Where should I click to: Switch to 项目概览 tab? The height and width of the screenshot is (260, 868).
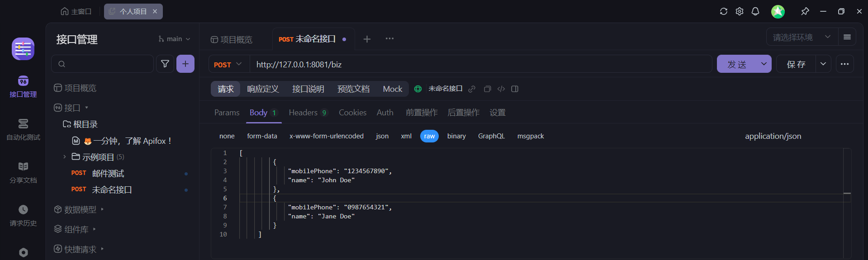[x=232, y=40]
